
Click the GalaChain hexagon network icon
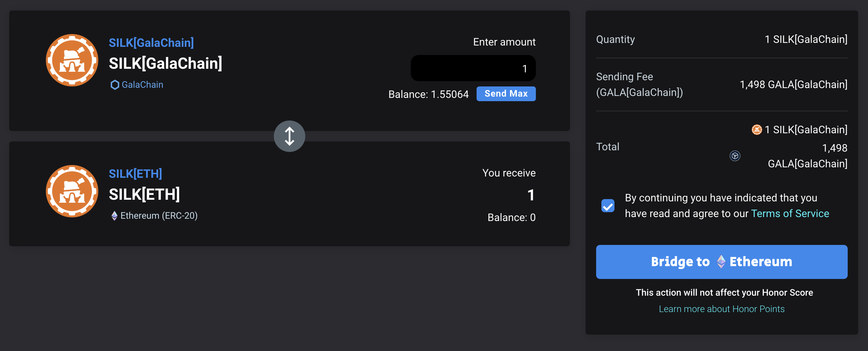click(115, 85)
